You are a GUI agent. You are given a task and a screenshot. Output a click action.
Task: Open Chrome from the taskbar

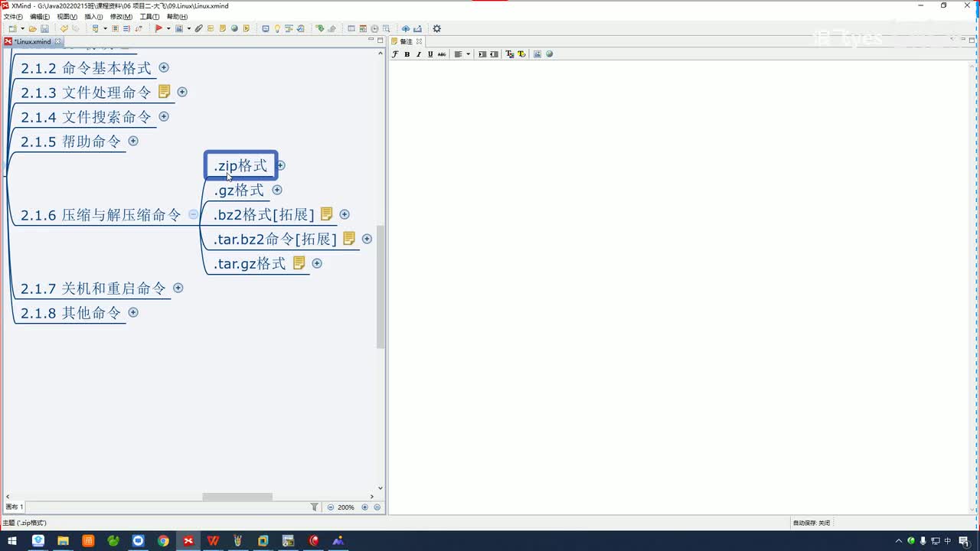pos(163,541)
